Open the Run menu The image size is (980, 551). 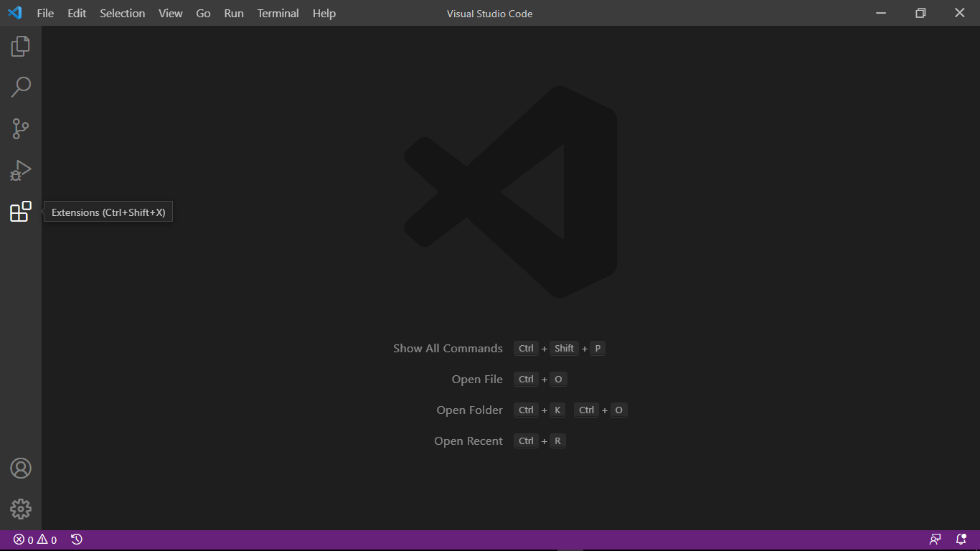(234, 14)
